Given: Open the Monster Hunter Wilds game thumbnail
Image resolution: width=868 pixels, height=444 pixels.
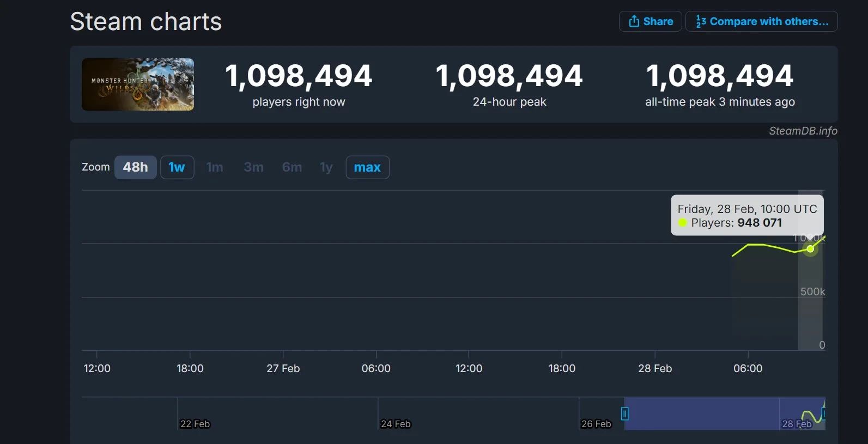Looking at the screenshot, I should coord(138,84).
